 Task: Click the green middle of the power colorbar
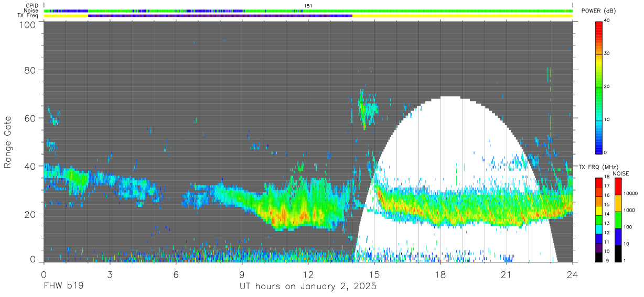[599, 89]
